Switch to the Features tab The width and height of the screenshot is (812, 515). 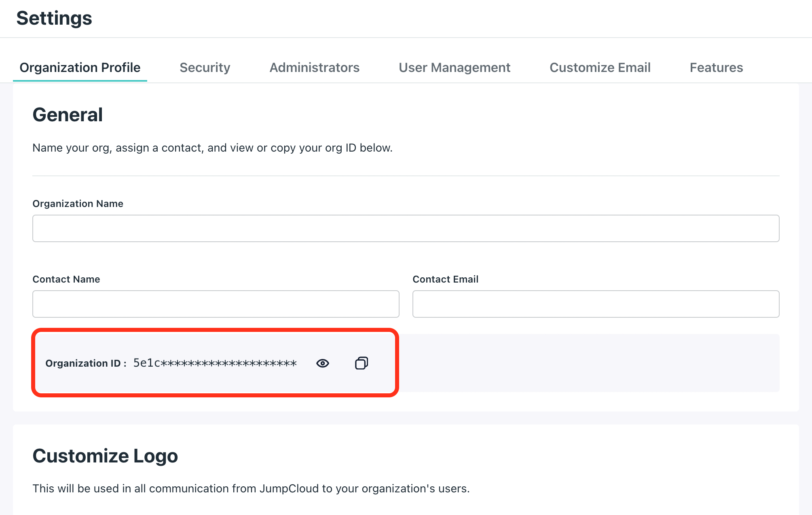tap(716, 68)
